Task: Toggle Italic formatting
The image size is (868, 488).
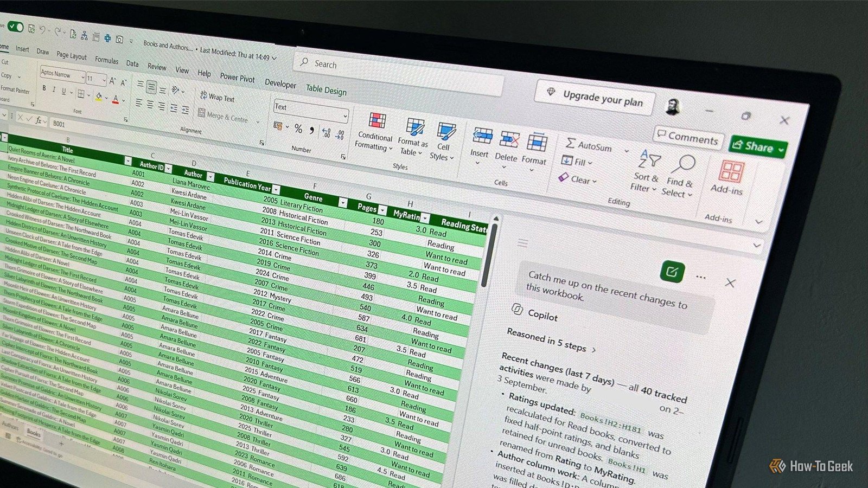Action: pos(54,90)
